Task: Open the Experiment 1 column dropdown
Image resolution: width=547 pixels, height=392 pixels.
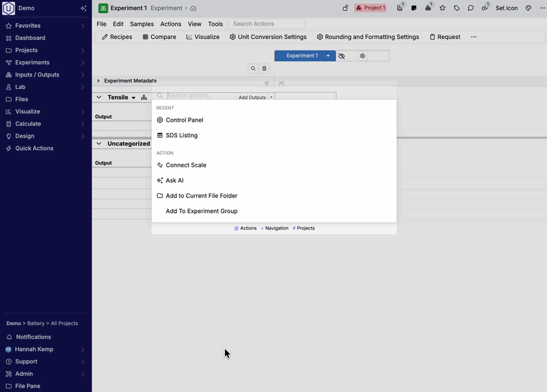Action: tap(328, 56)
